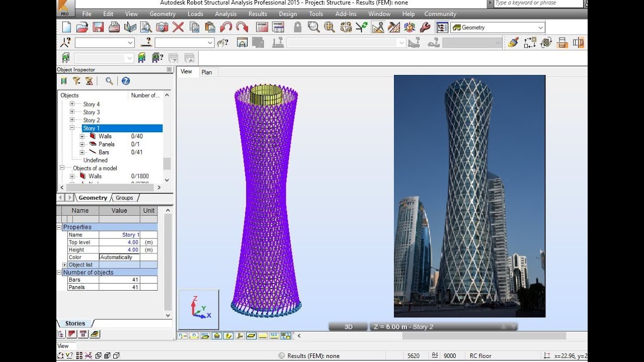Screen dimensions: 644x362
Task: Click the Object Inspector vertical scrollbar thumb
Action: 167,164
